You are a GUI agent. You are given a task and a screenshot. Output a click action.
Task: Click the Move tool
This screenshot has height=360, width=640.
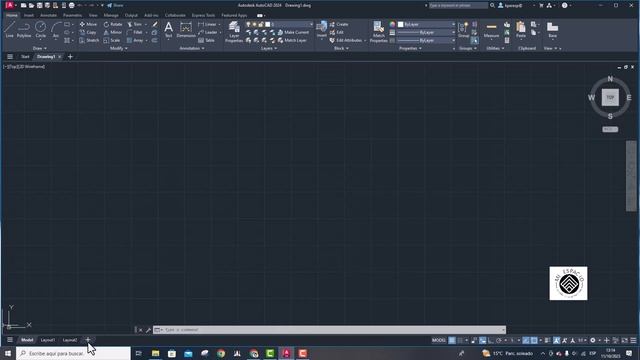pyautogui.click(x=88, y=24)
